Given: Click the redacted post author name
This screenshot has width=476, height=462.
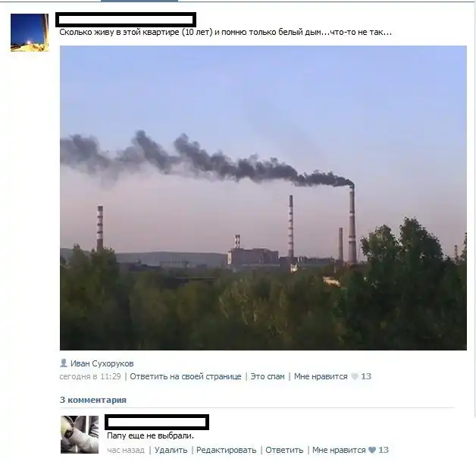Looking at the screenshot, I should (126, 20).
